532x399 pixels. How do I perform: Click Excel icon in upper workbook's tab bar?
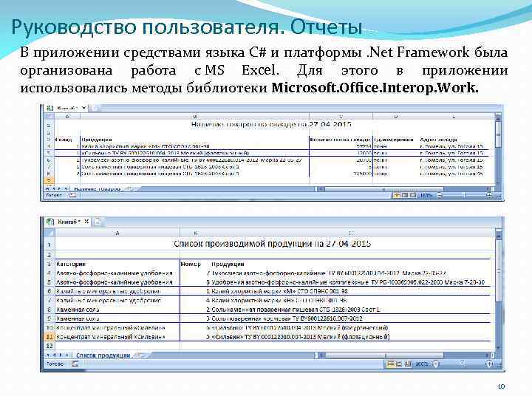[x=50, y=108]
